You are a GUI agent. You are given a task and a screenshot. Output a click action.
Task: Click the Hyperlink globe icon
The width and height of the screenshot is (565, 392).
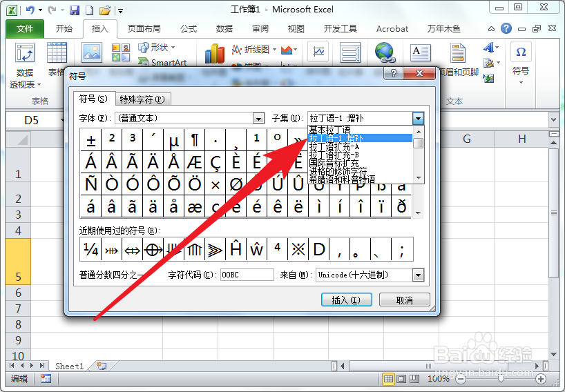(x=385, y=52)
